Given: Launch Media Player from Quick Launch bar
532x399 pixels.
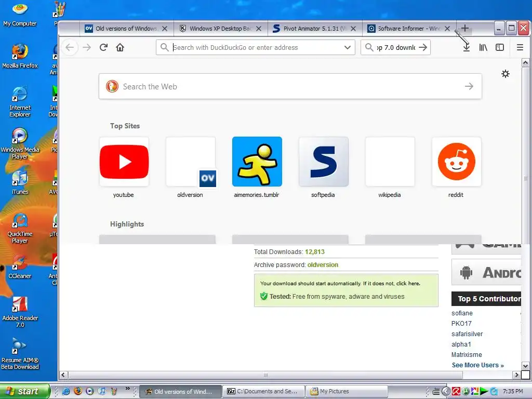Looking at the screenshot, I should tap(89, 391).
